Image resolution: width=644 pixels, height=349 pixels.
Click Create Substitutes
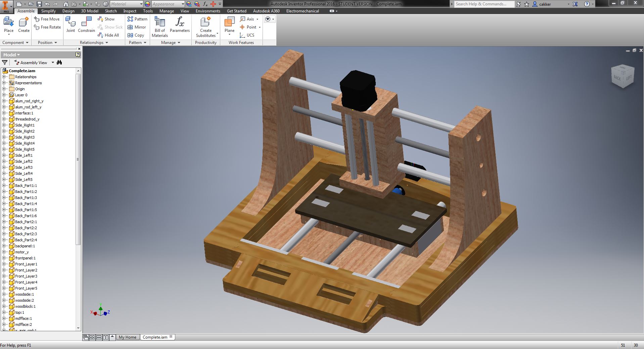[x=206, y=27]
